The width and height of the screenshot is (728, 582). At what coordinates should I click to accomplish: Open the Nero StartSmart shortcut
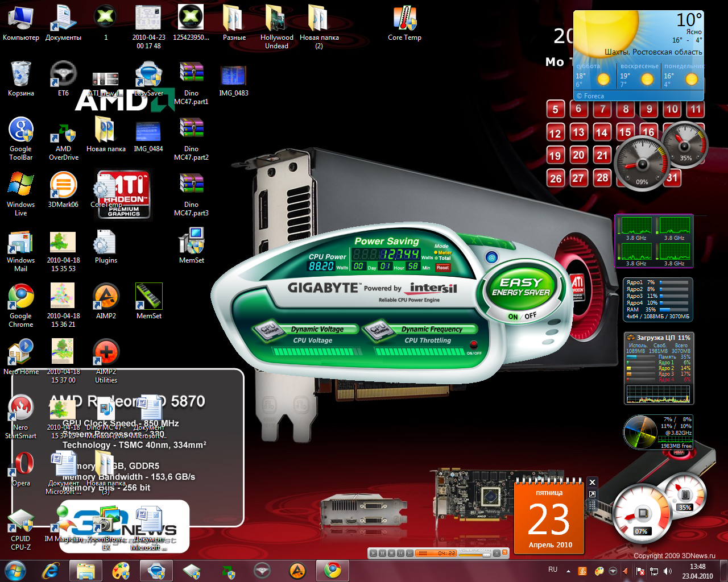pos(21,417)
